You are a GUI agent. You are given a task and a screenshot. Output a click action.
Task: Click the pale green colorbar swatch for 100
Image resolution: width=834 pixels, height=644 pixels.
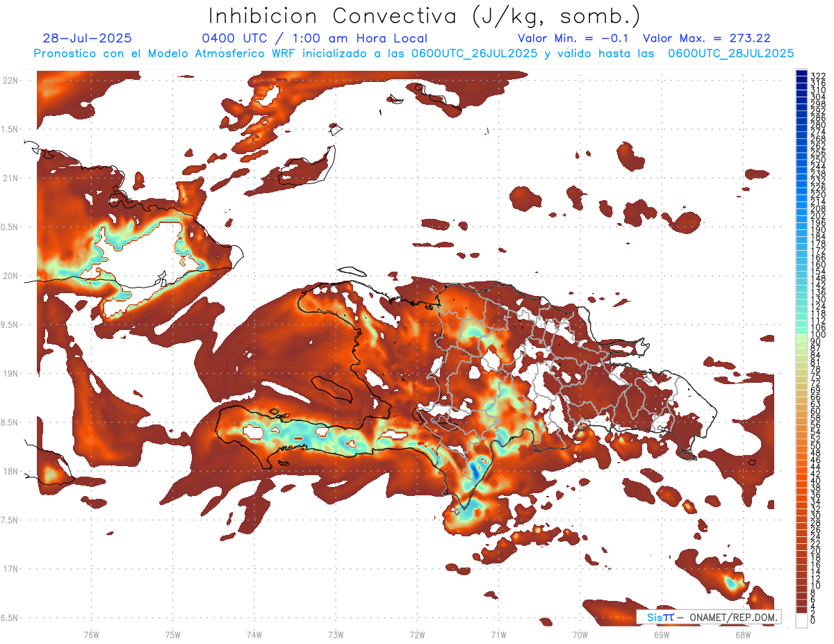(801, 338)
